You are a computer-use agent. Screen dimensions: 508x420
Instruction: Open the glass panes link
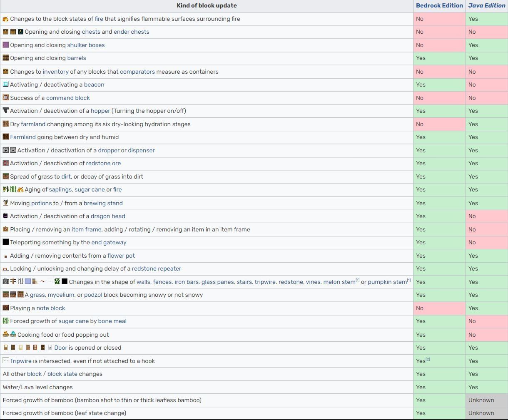click(x=217, y=282)
